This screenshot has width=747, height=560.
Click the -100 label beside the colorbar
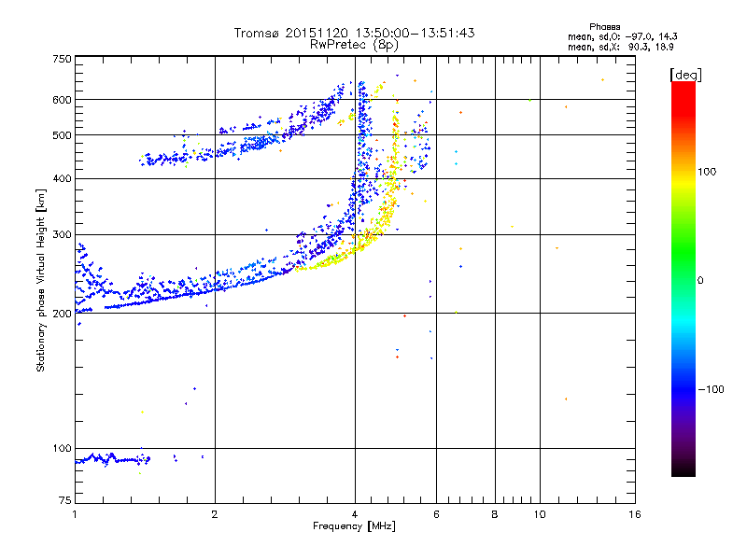click(x=711, y=389)
